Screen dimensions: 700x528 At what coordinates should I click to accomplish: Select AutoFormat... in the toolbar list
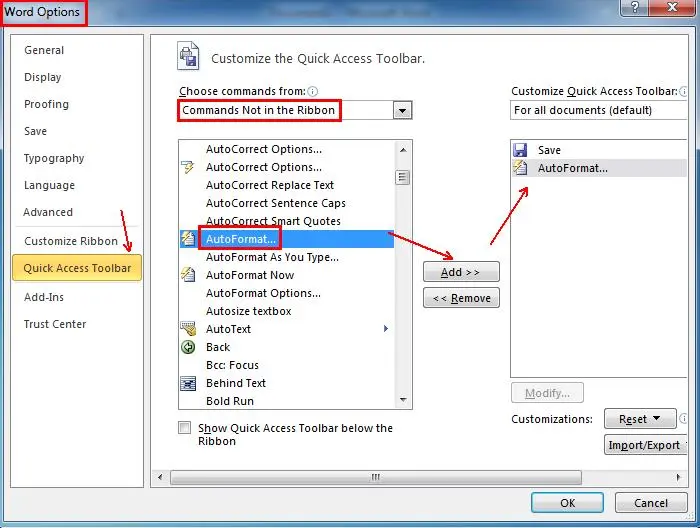pyautogui.click(x=599, y=168)
